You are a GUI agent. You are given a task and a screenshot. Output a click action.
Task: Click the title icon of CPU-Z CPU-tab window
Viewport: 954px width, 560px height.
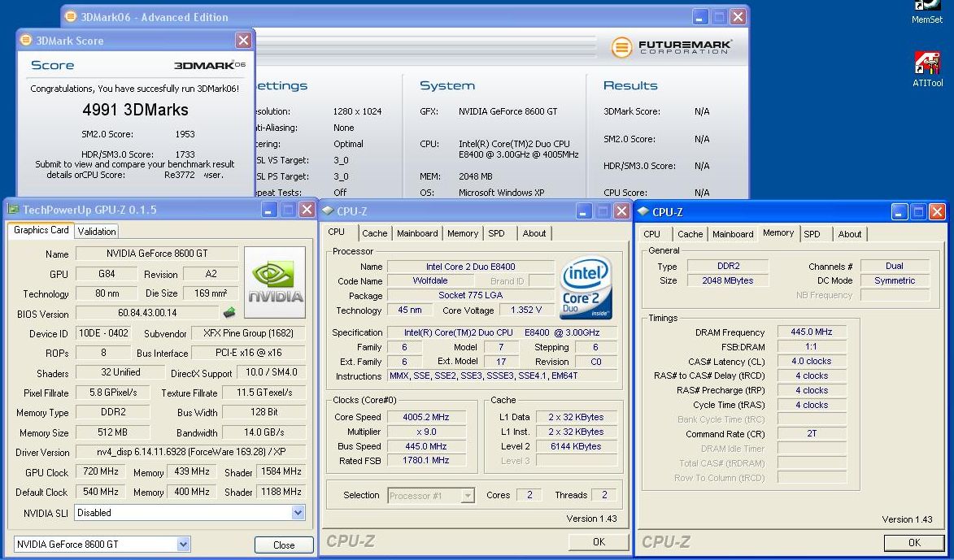[x=328, y=211]
